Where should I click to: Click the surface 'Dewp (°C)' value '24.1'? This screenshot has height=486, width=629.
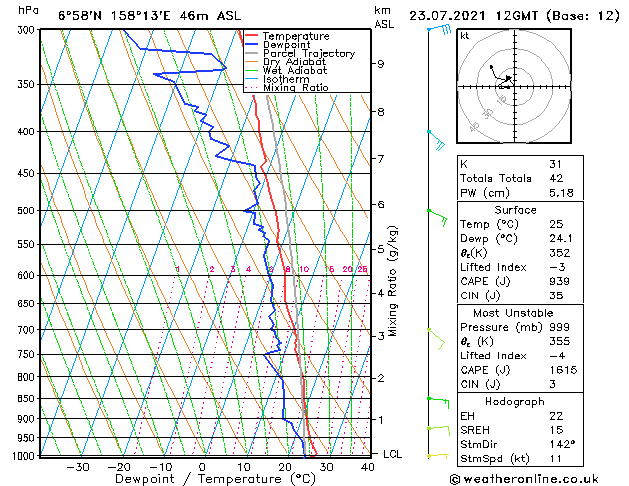561,239
